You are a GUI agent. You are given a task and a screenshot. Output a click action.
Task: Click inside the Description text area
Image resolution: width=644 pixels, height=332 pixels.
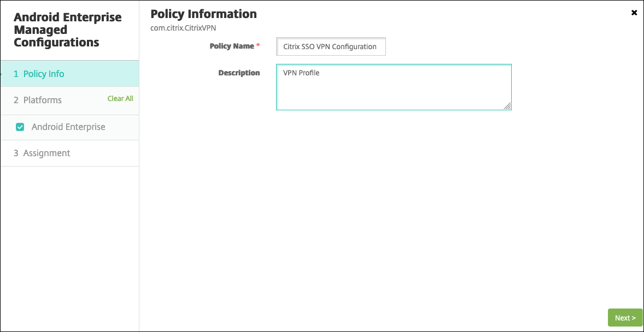(394, 87)
